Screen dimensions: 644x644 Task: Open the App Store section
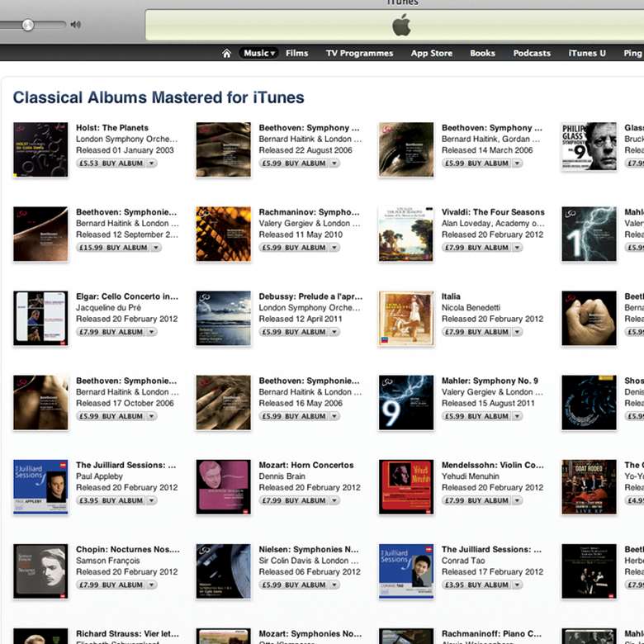(x=431, y=54)
